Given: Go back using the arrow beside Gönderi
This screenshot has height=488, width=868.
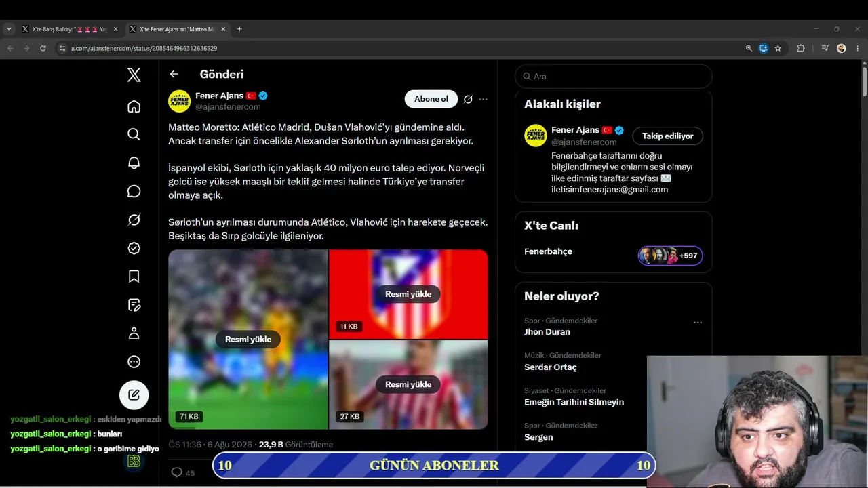Looking at the screenshot, I should [x=174, y=74].
